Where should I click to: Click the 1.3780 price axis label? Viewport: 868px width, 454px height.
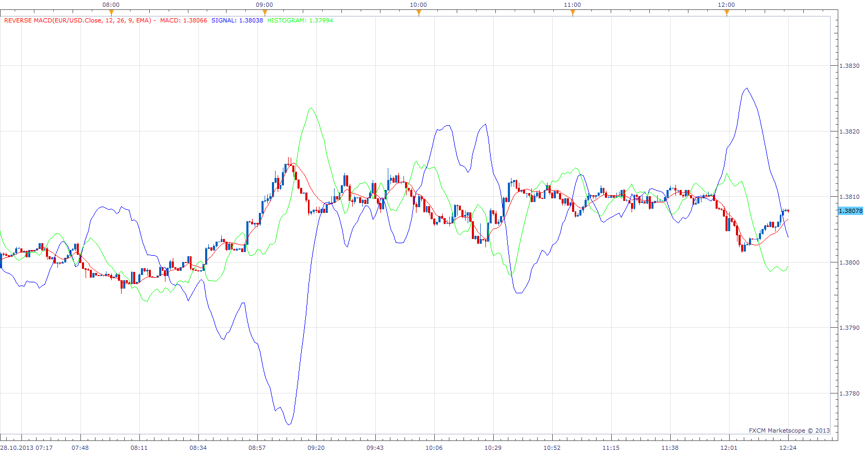[x=849, y=393]
